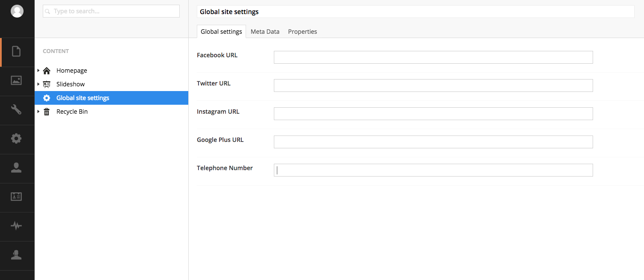
Task: Click the Facebook URL label
Action: coord(217,55)
